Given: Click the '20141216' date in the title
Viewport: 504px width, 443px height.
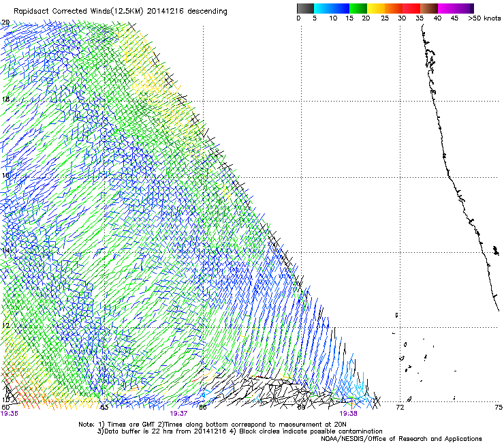Looking at the screenshot, I should (166, 12).
